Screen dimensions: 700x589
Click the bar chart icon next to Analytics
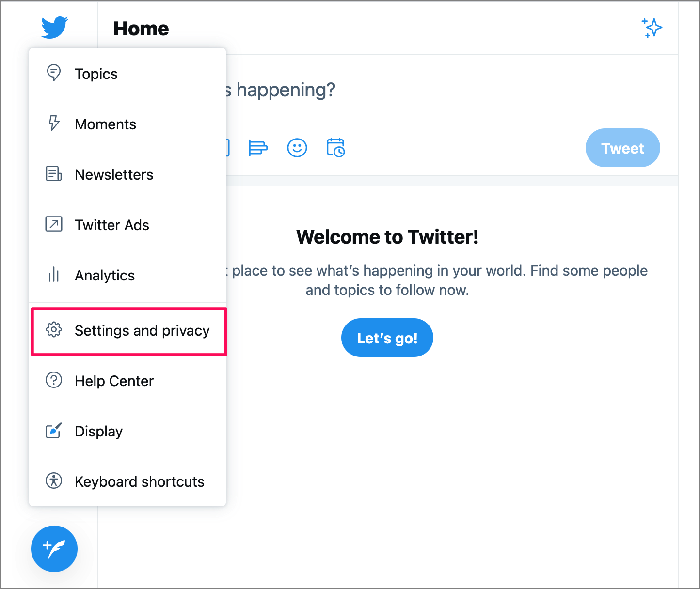pos(53,275)
